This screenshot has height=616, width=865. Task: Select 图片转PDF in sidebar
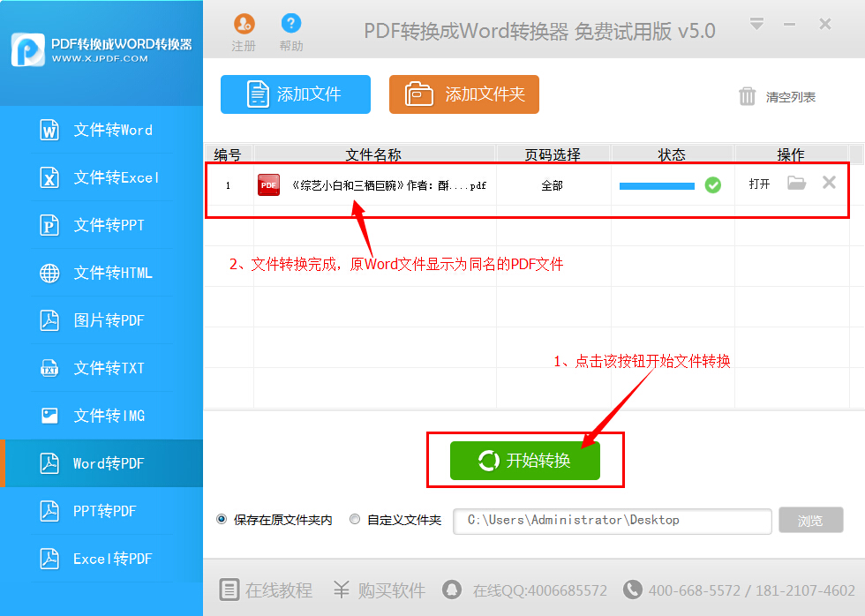[x=102, y=320]
